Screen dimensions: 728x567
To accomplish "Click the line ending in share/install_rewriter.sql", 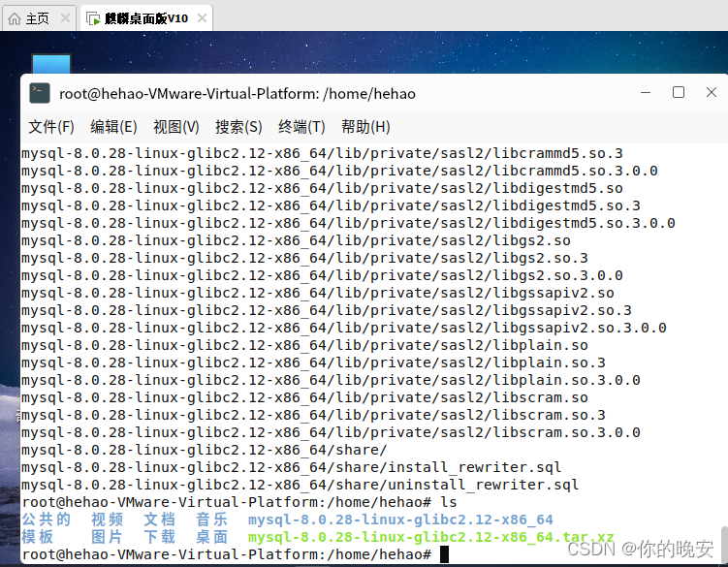I will click(292, 467).
